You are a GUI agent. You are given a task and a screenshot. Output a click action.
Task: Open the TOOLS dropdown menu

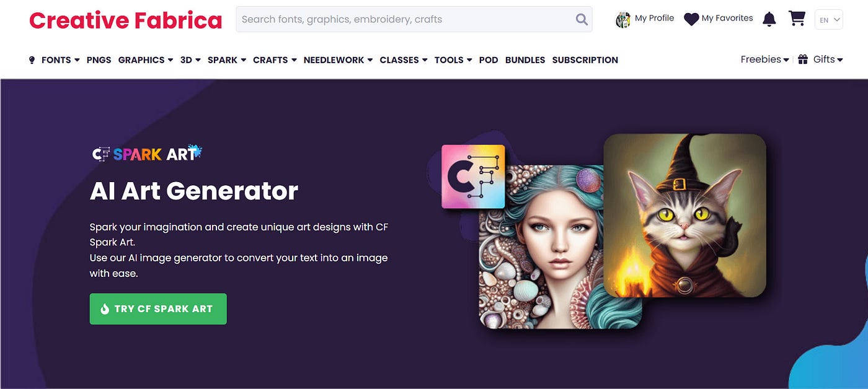click(x=453, y=60)
